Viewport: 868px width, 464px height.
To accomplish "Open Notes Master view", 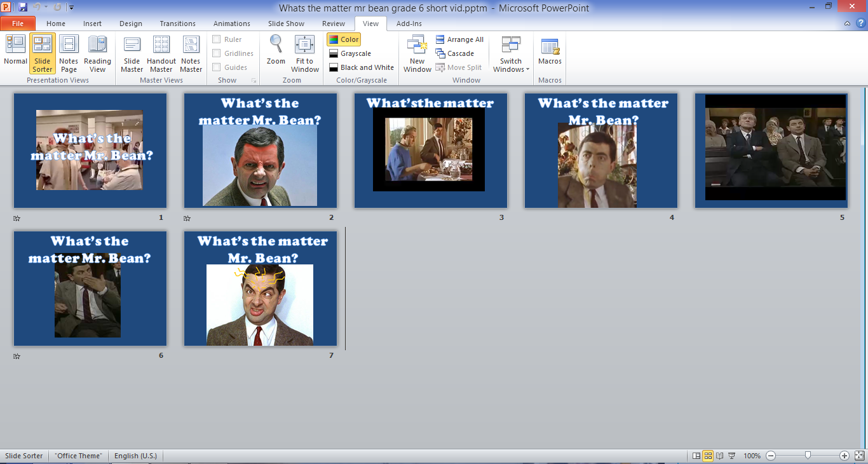I will [191, 53].
